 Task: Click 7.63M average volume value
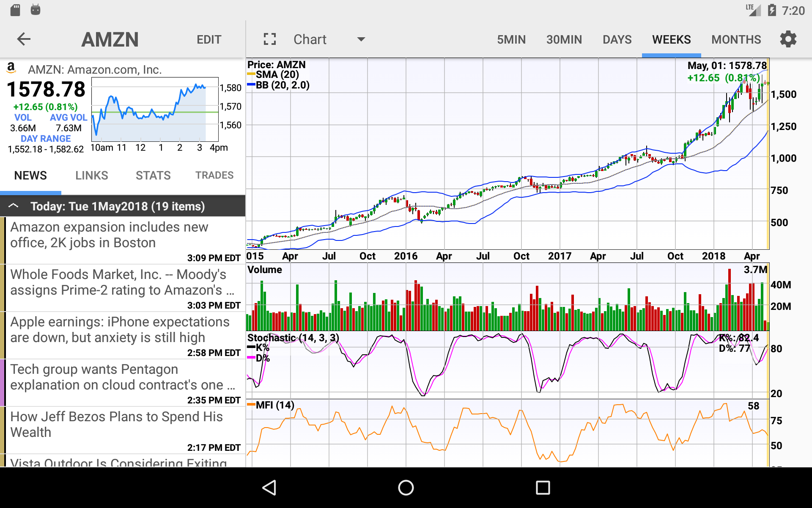click(x=69, y=128)
